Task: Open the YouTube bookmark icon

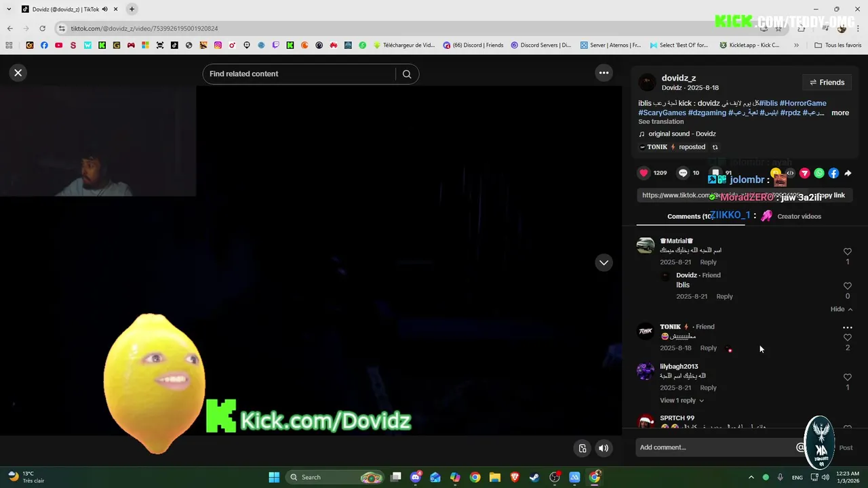Action: (x=58, y=45)
